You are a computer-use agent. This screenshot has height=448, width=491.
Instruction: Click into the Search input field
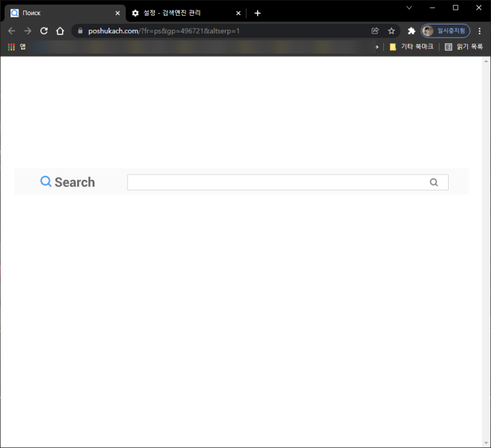287,182
